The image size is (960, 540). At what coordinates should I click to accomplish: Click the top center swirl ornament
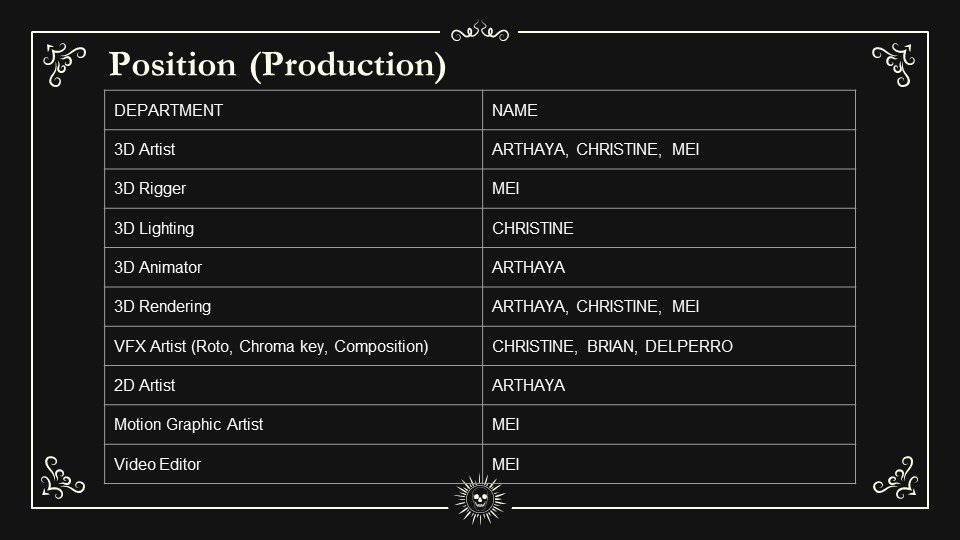pos(480,31)
